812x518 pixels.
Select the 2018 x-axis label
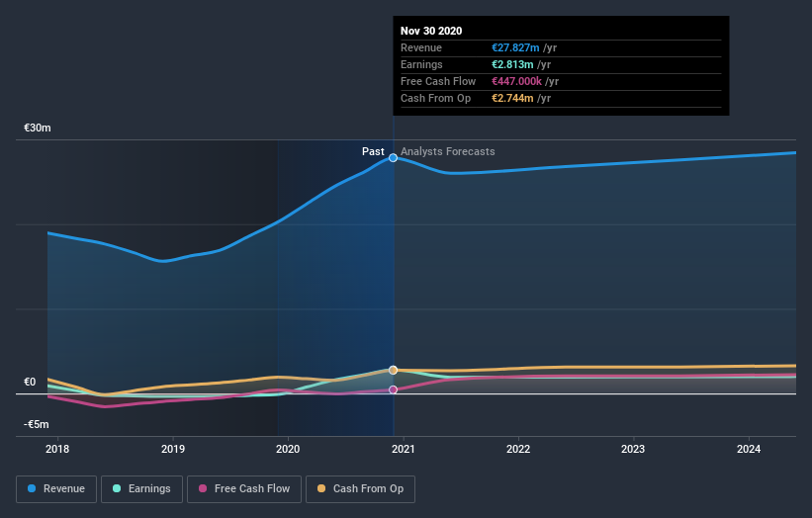pyautogui.click(x=57, y=449)
